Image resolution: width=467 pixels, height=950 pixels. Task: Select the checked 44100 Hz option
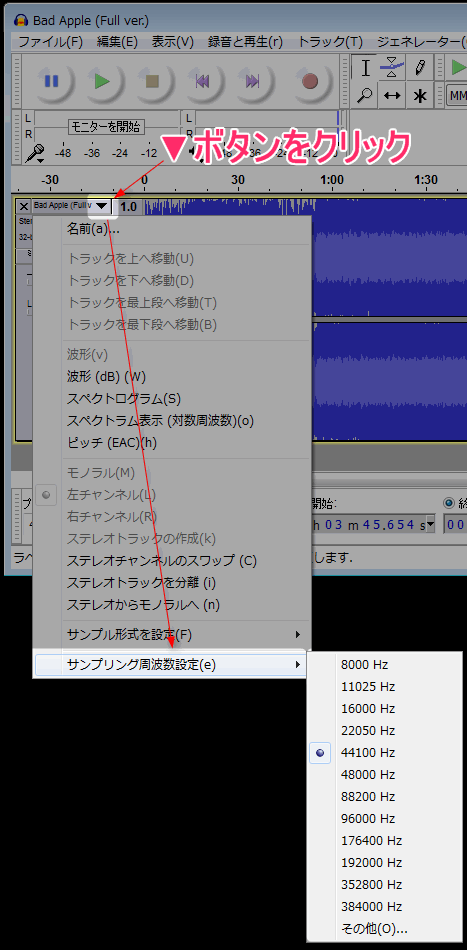[x=382, y=752]
